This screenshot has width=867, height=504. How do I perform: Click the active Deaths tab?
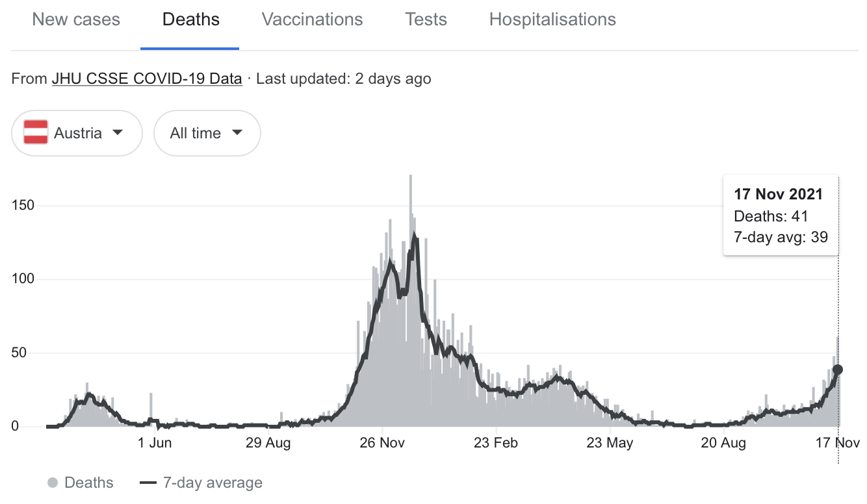click(x=190, y=19)
